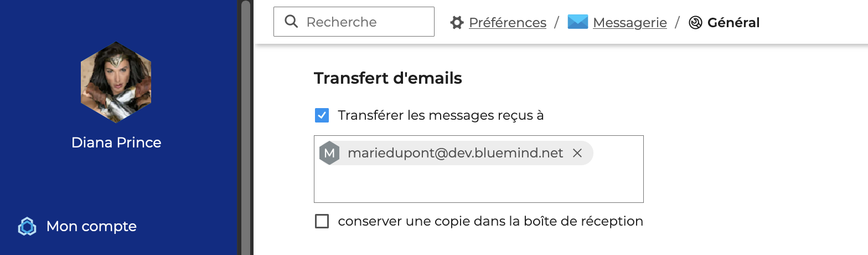
Task: Open the Mon compte menu item
Action: pyautogui.click(x=91, y=226)
